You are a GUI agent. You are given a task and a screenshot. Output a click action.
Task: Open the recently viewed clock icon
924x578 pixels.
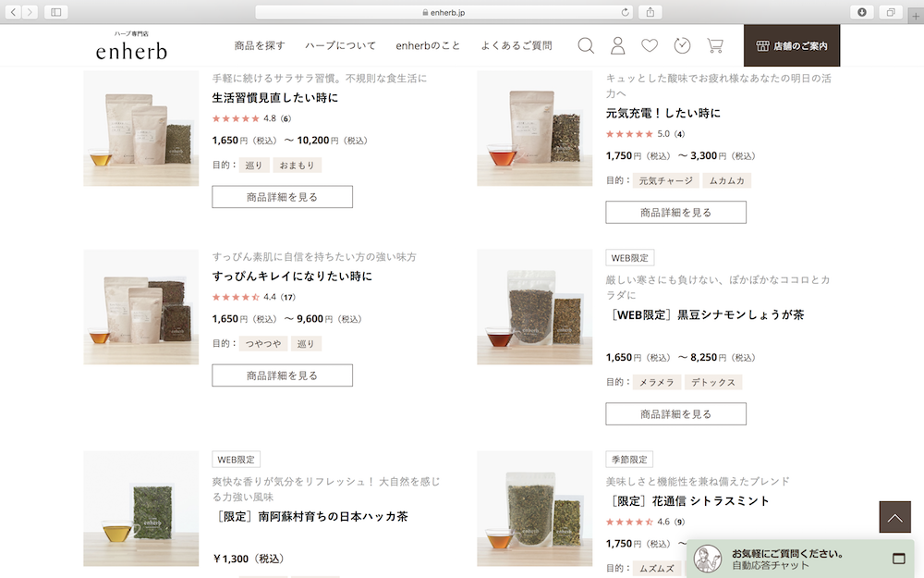tap(683, 45)
